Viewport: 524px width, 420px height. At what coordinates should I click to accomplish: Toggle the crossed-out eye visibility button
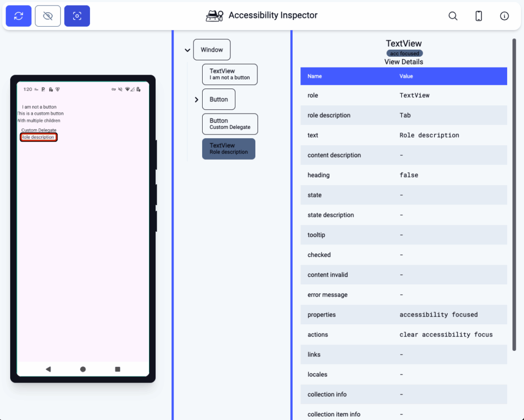coord(48,16)
